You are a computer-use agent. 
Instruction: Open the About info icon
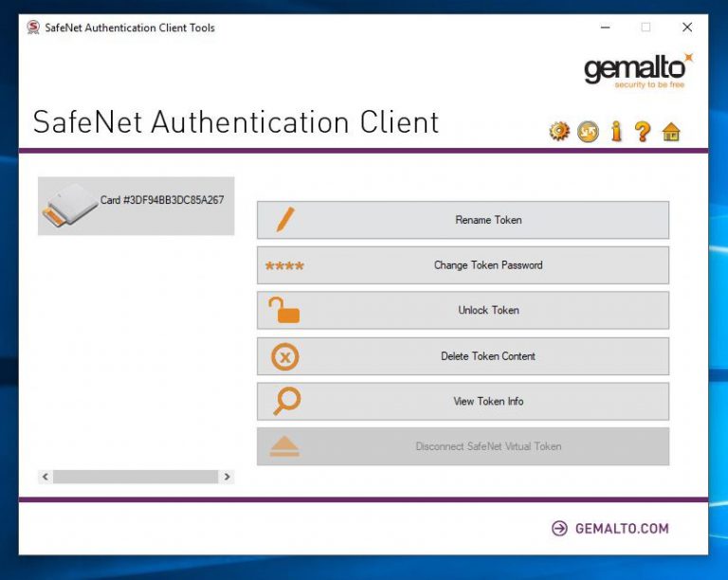pyautogui.click(x=616, y=132)
